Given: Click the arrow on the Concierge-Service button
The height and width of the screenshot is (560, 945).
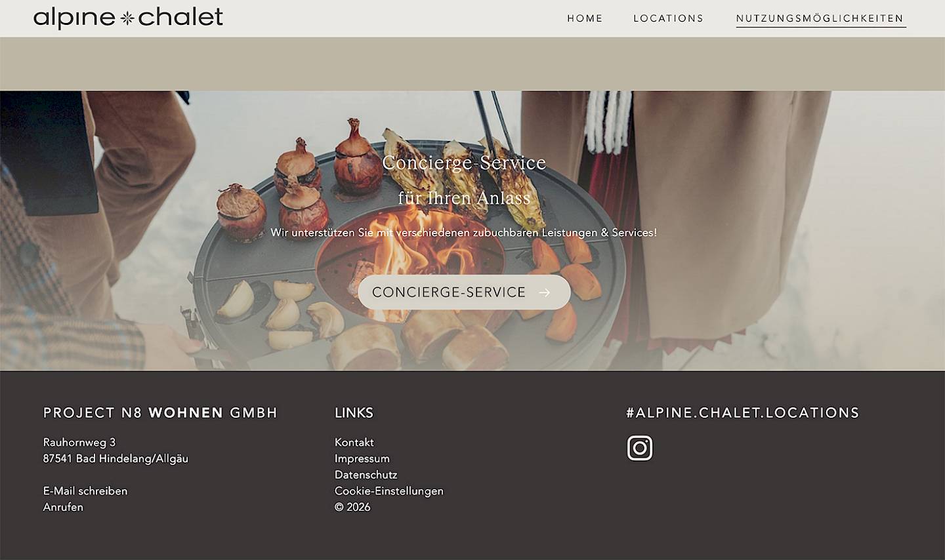Looking at the screenshot, I should point(544,292).
